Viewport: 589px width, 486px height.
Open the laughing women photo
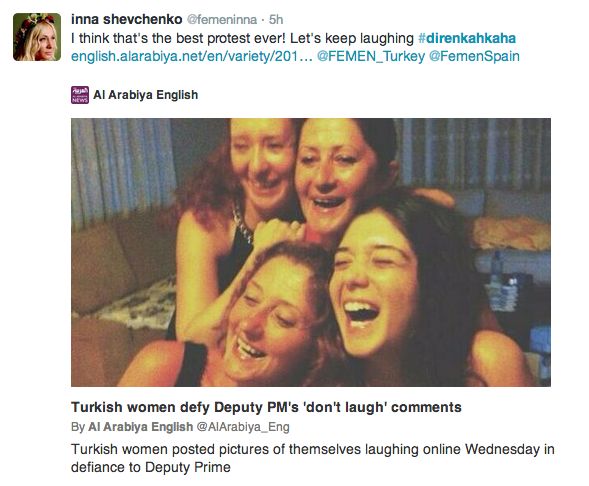click(311, 252)
